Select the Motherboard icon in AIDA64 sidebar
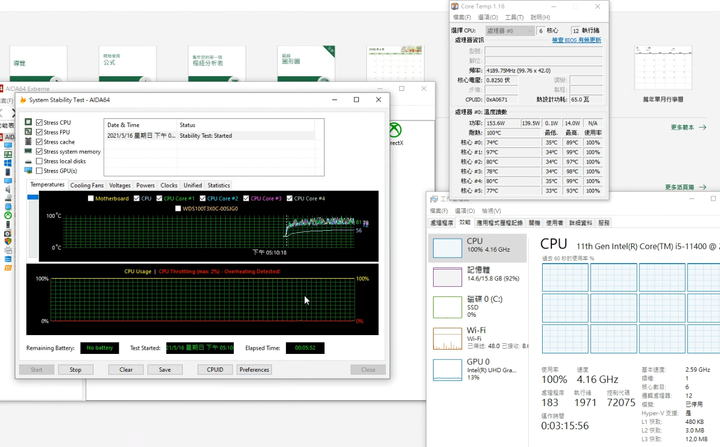Screen dimensions: 720x447 [8, 154]
